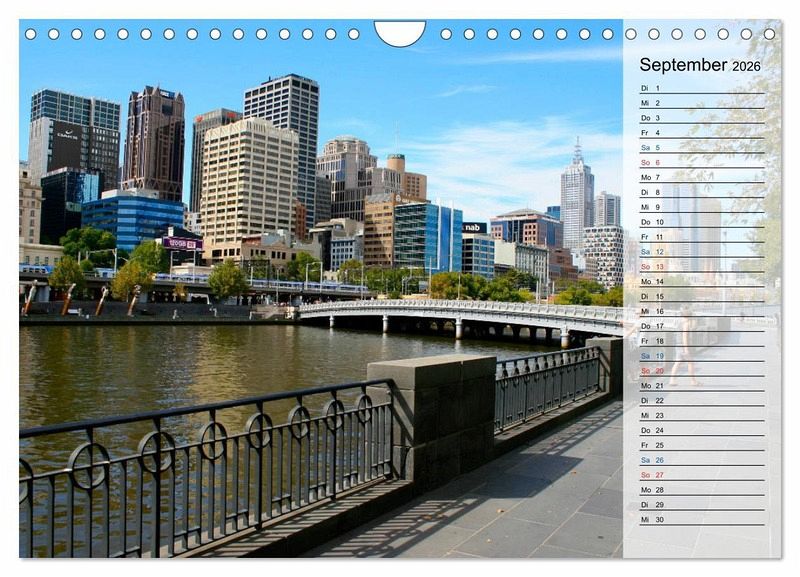Image resolution: width=800 pixels, height=577 pixels.
Task: Click the blue glass low-rise building
Action: pos(132,218)
